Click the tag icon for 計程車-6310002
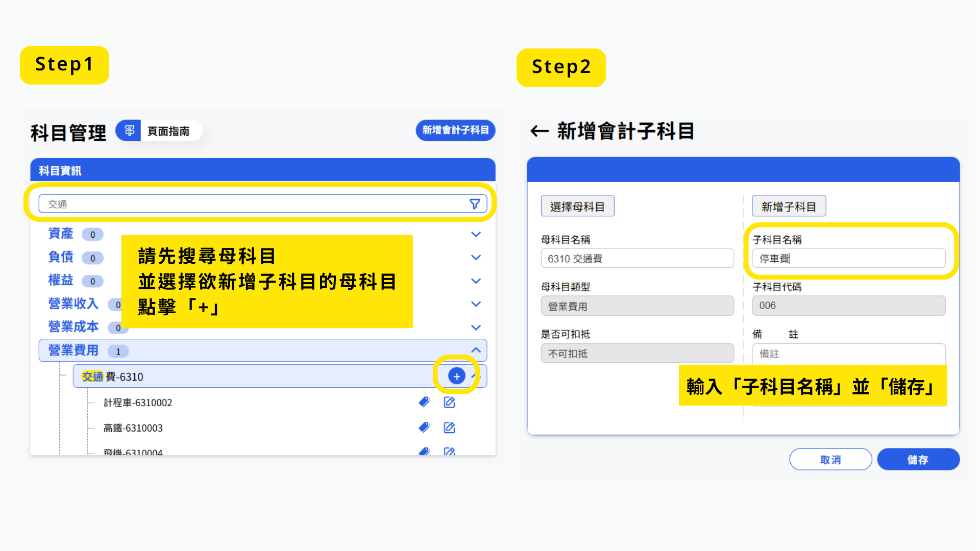 pyautogui.click(x=424, y=402)
